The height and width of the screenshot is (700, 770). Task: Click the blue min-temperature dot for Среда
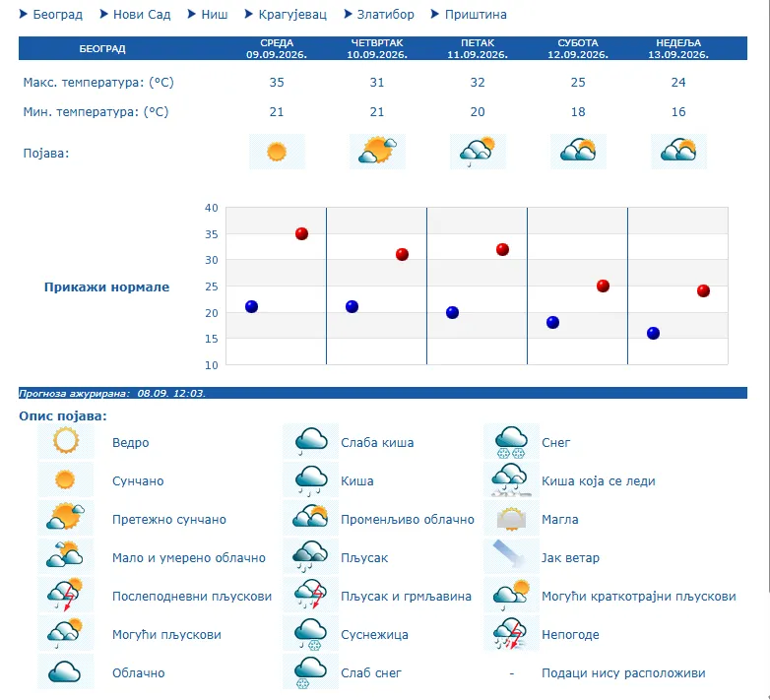click(251, 307)
